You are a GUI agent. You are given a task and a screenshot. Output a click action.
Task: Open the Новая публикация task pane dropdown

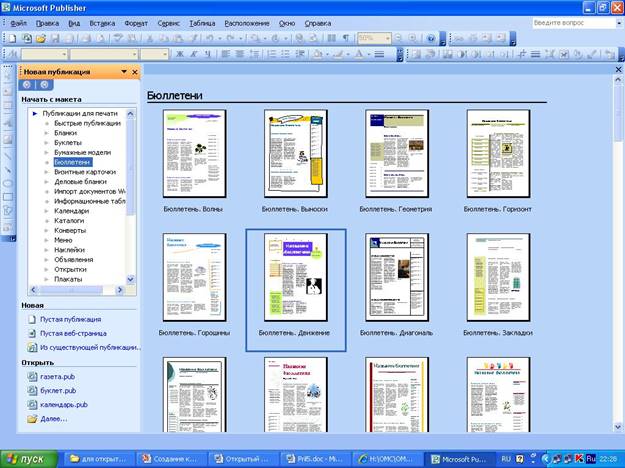click(124, 72)
